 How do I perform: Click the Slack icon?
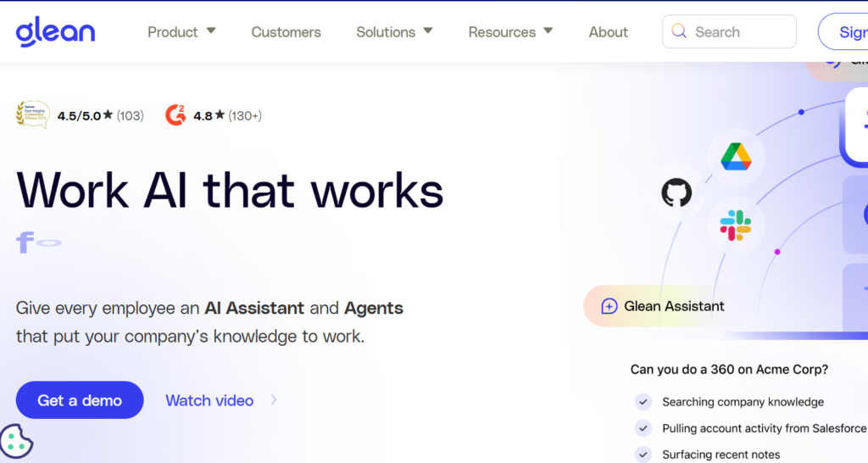736,226
